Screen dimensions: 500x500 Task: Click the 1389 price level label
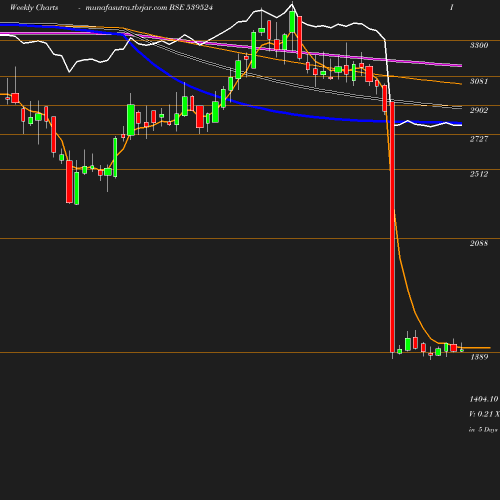[479, 357]
